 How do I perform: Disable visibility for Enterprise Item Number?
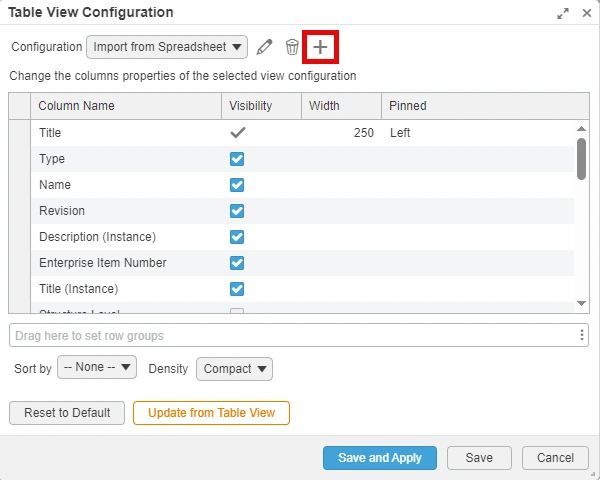[x=237, y=263]
